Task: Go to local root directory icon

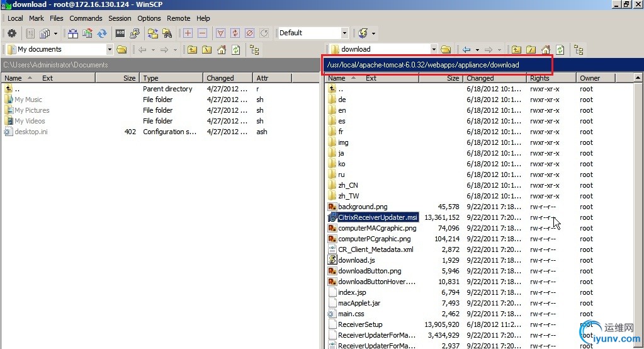Action: tap(207, 50)
